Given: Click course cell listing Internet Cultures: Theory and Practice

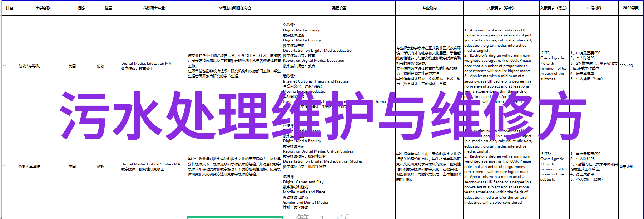Looking at the screenshot, I should tap(339, 66).
